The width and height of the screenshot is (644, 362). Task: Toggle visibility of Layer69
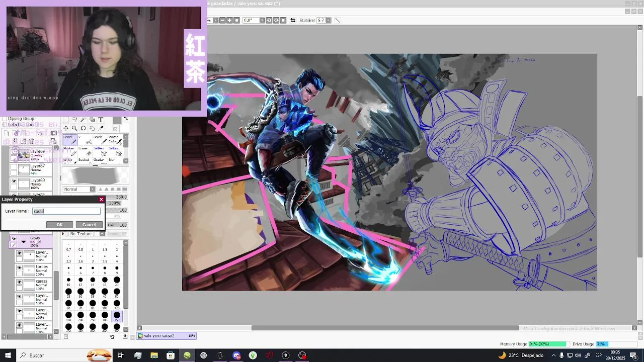[x=14, y=152]
